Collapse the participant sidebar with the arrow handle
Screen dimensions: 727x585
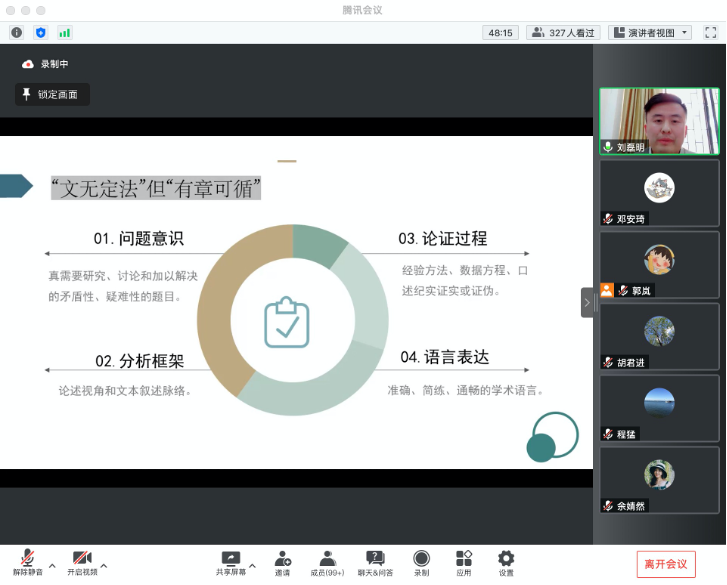point(587,303)
